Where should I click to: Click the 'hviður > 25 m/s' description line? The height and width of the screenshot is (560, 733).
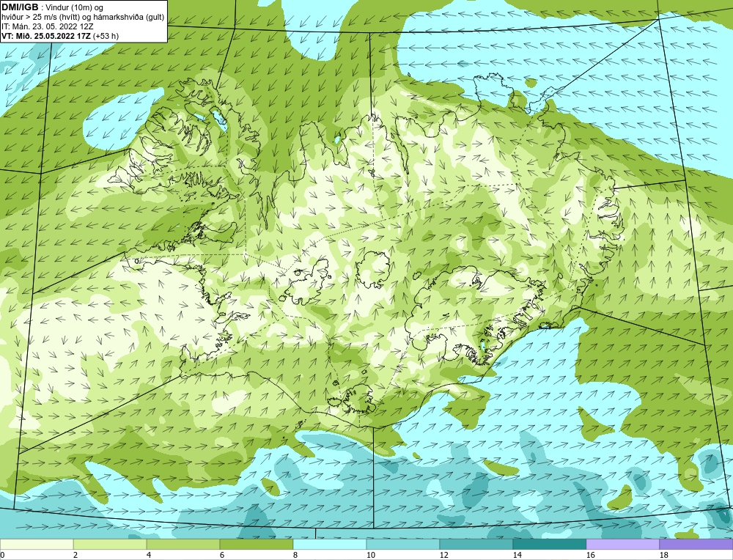click(83, 18)
